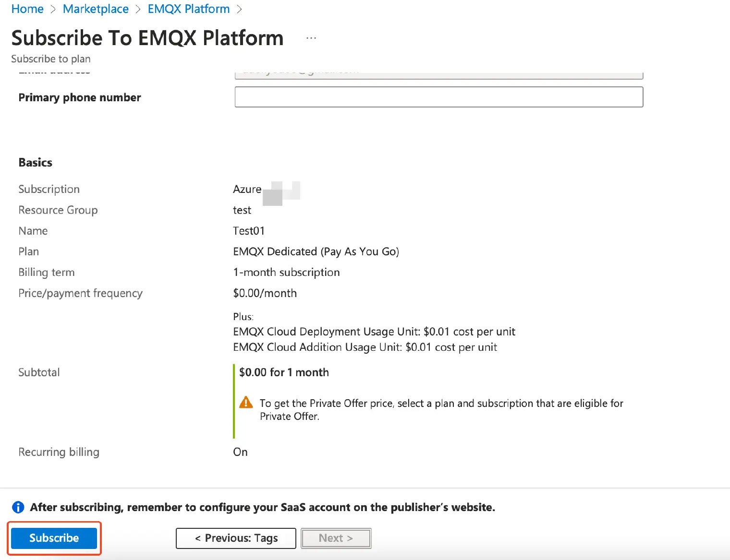Click the disabled Next button
Screen dimensions: 730x560
tap(336, 538)
